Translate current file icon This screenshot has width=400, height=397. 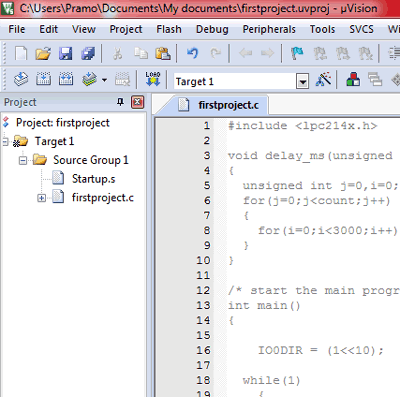21,80
